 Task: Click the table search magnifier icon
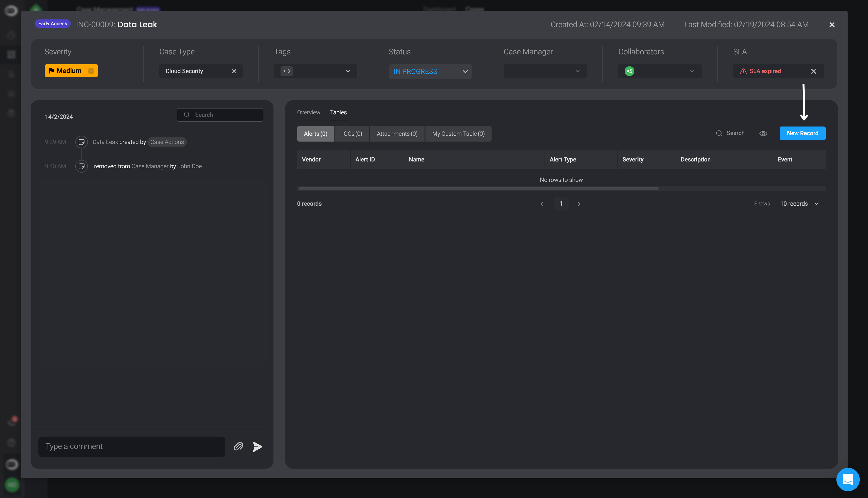pos(719,133)
